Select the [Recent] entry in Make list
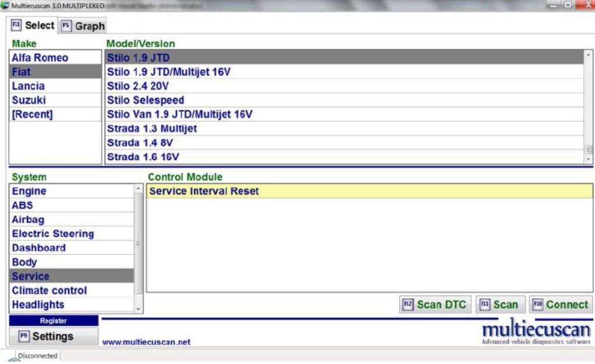This screenshot has width=595, height=364. pyautogui.click(x=55, y=114)
